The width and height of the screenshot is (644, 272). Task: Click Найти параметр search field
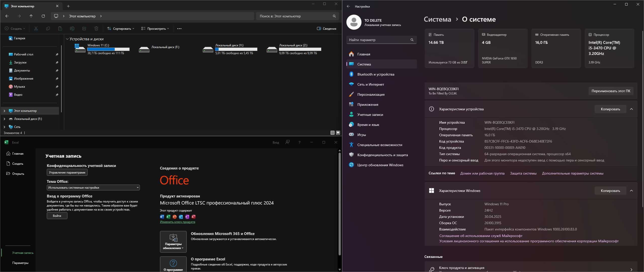coord(381,40)
